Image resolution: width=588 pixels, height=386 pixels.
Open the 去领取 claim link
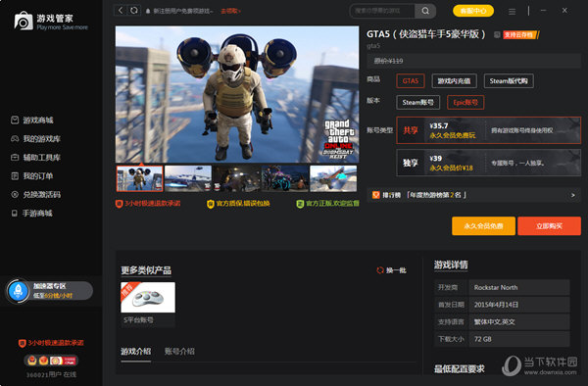click(230, 11)
